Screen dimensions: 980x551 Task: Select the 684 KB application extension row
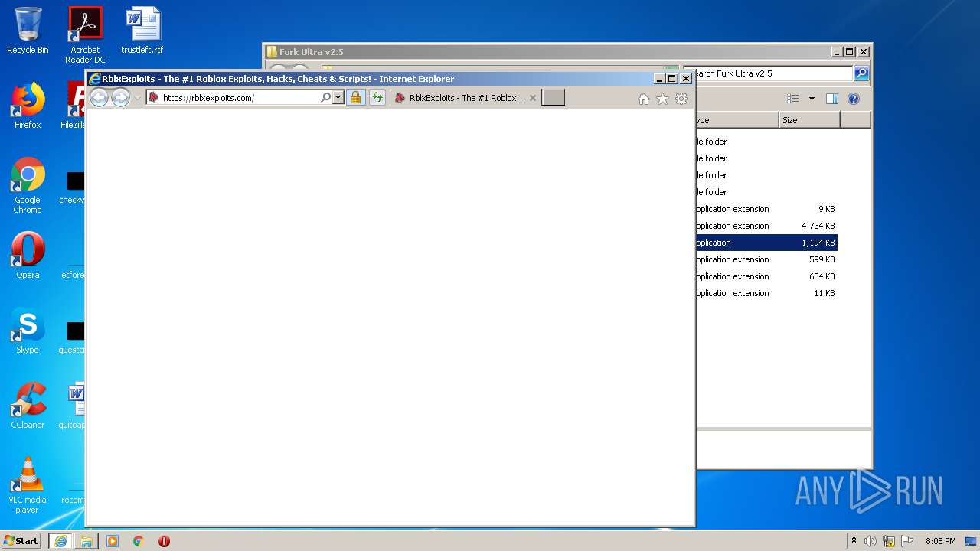coord(766,276)
